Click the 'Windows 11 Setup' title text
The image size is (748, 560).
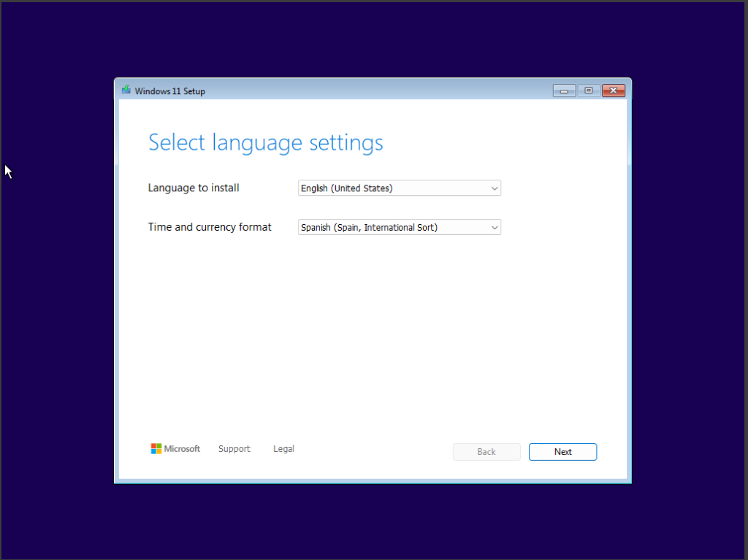tap(169, 91)
